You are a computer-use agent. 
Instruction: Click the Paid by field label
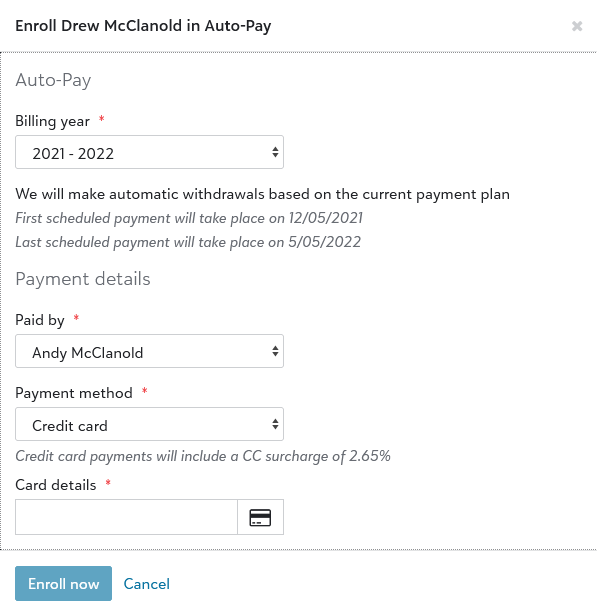[40, 320]
